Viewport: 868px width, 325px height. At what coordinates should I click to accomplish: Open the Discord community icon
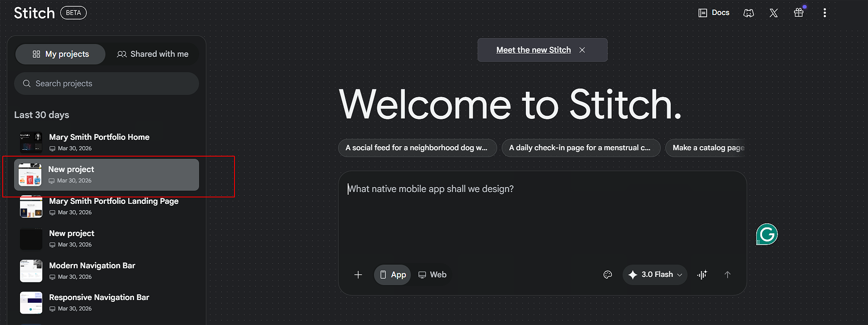click(748, 13)
